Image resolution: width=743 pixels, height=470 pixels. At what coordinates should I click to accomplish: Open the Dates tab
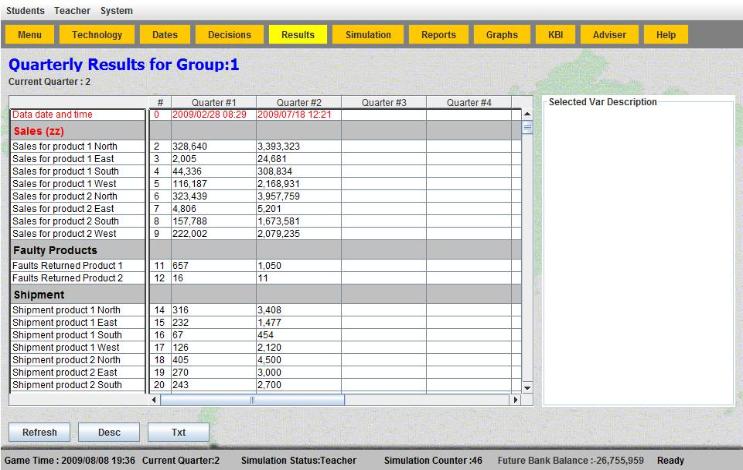coord(165,35)
